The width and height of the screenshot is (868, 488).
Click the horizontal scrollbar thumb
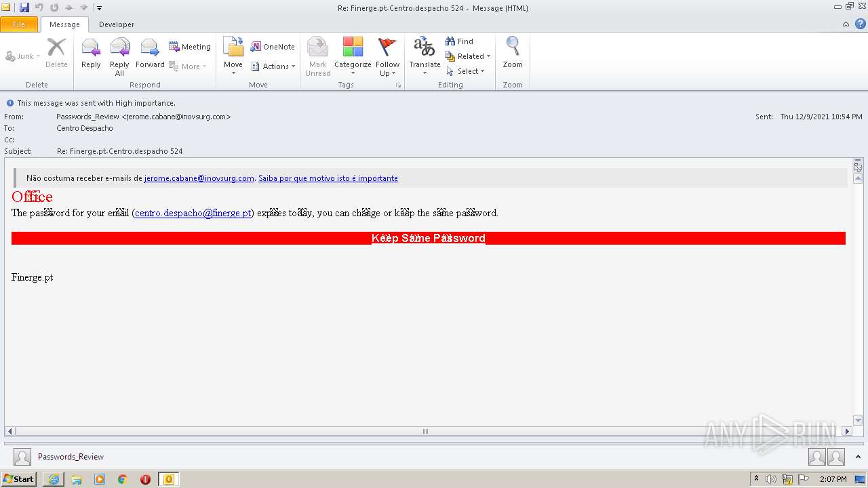pyautogui.click(x=426, y=431)
